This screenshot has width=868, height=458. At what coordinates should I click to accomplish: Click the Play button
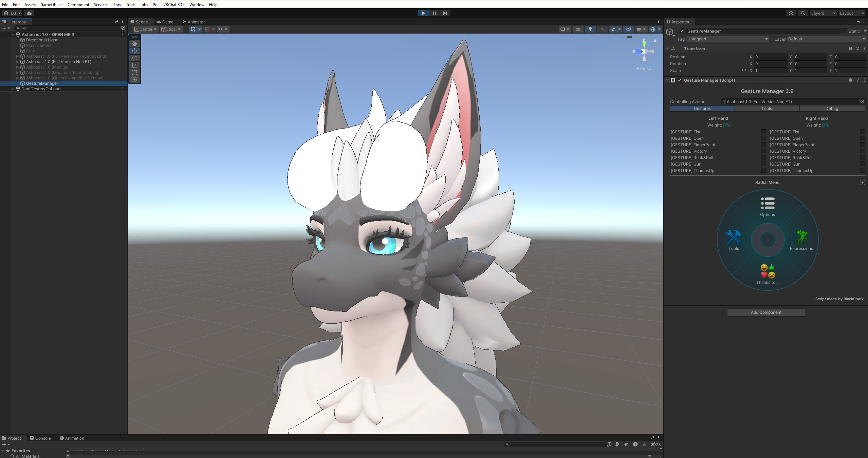click(x=423, y=13)
